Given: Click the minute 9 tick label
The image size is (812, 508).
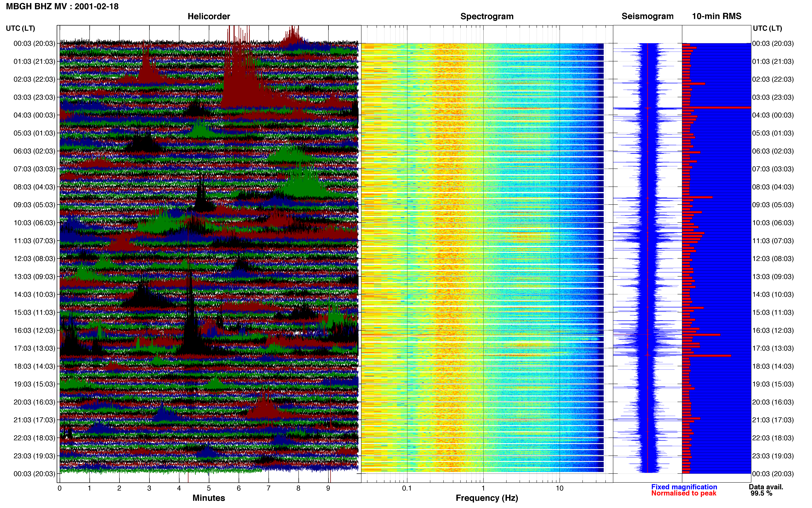Looking at the screenshot, I should pyautogui.click(x=328, y=488).
